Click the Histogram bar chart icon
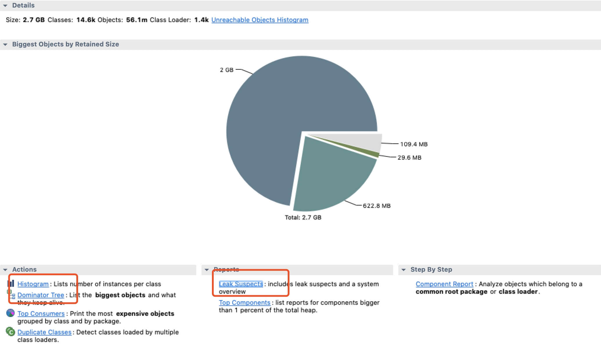Viewport: 601px width, 364px height. tap(11, 283)
